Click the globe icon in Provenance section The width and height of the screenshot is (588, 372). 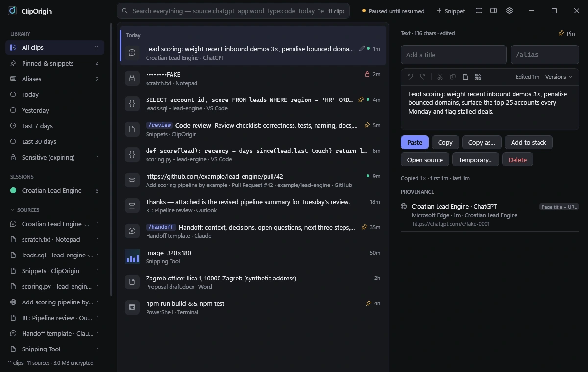point(404,207)
